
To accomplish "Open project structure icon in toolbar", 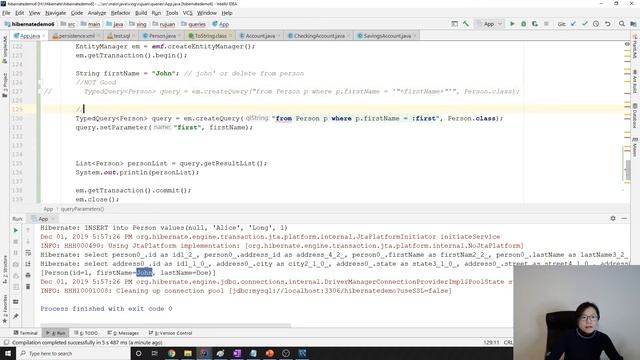I will tap(633, 24).
